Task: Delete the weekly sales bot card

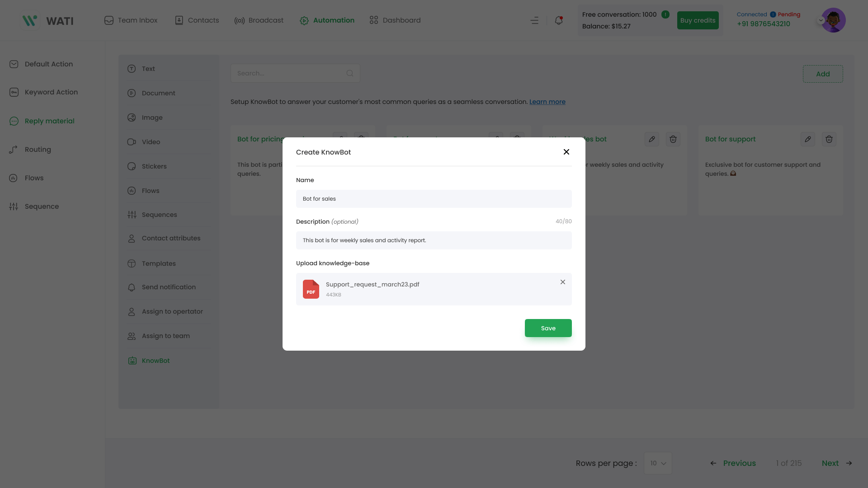Action: pos(673,139)
